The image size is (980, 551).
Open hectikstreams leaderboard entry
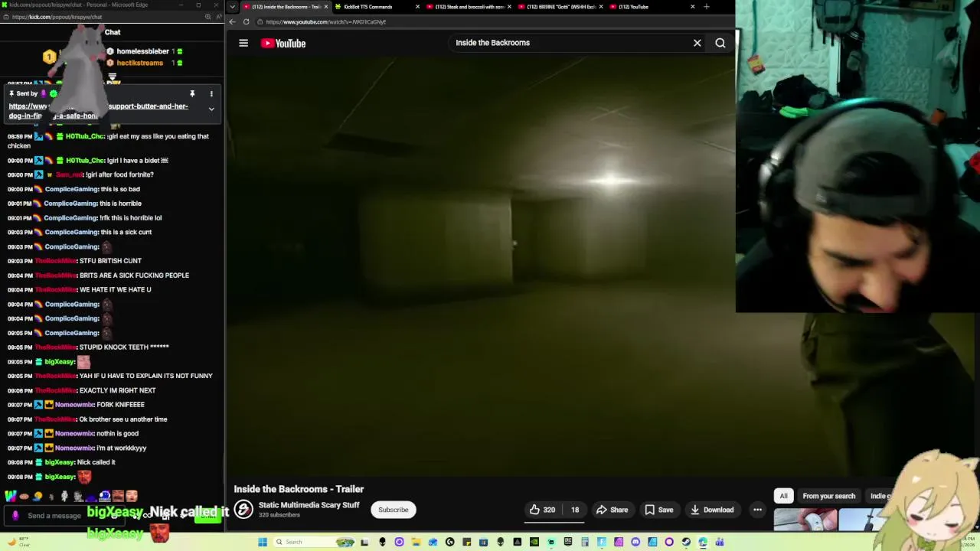(139, 63)
